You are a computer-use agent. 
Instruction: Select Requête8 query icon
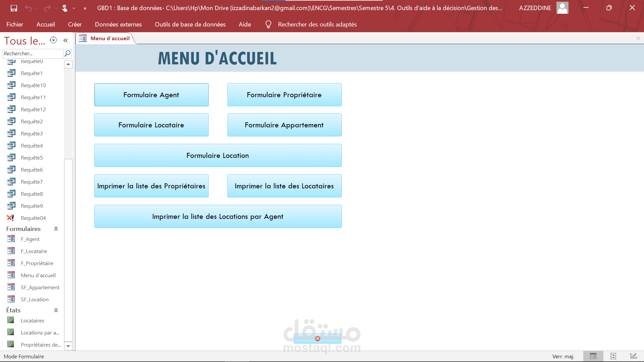tap(11, 194)
